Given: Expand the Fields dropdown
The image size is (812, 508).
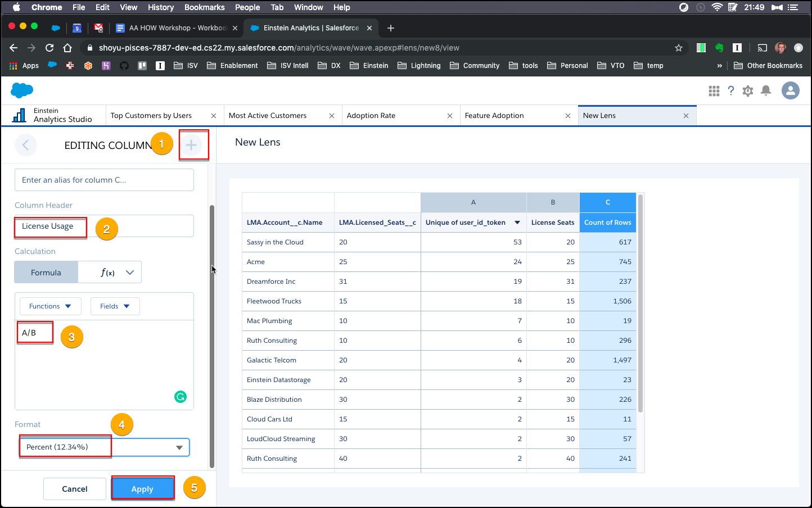Looking at the screenshot, I should coord(115,306).
